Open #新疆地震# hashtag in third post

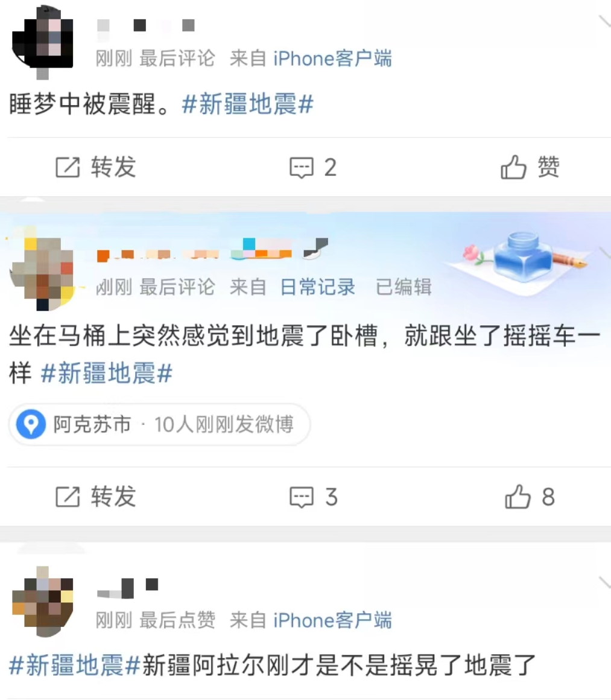pos(75,665)
